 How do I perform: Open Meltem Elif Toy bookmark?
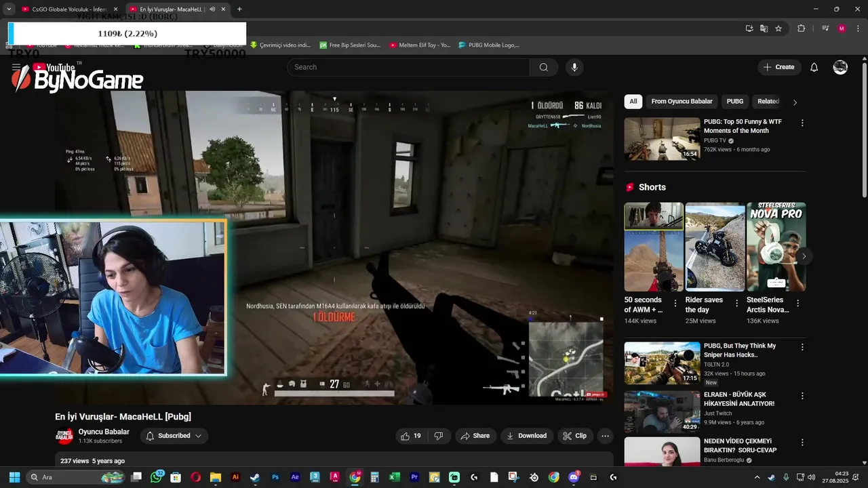(x=420, y=45)
